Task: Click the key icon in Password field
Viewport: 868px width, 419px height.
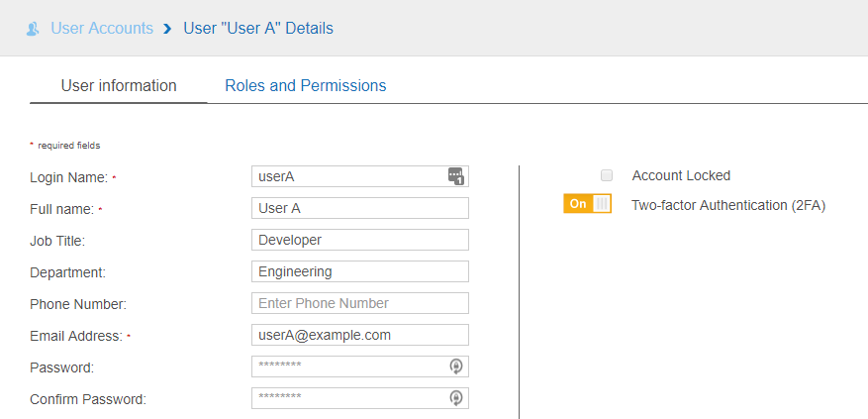Action: click(455, 367)
